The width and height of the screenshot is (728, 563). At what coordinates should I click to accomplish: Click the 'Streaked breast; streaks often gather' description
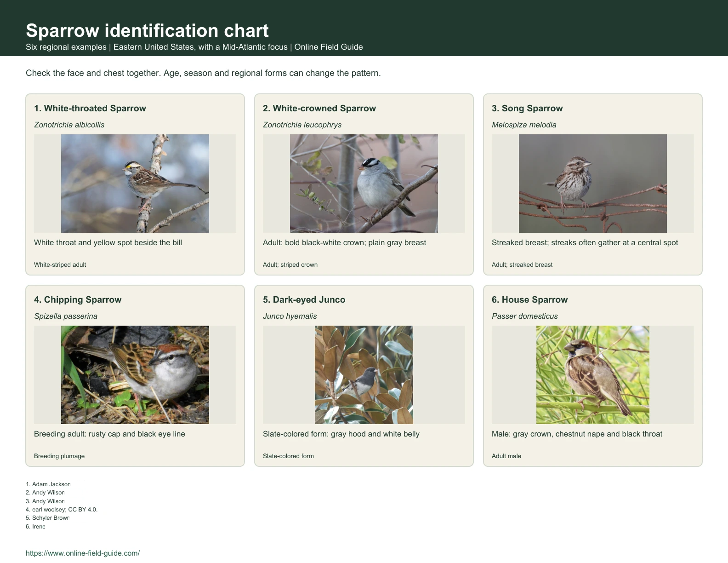point(585,242)
